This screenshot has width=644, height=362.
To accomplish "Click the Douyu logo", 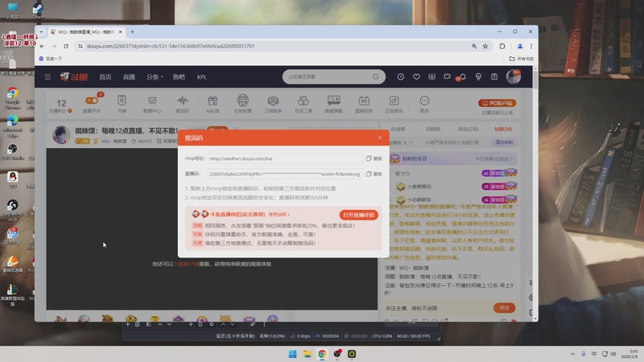I will tap(74, 76).
